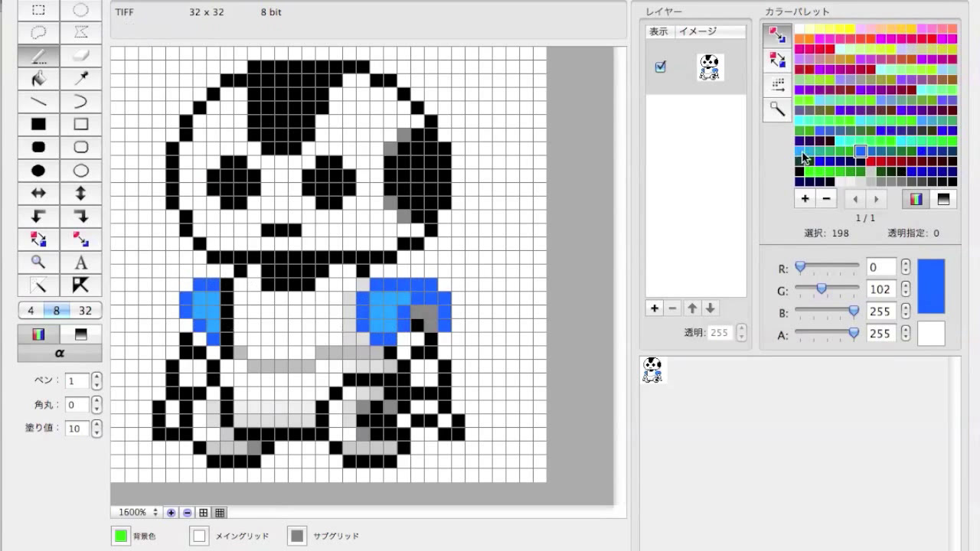The image size is (980, 551).
Task: Remove palette color with minus button
Action: 825,199
